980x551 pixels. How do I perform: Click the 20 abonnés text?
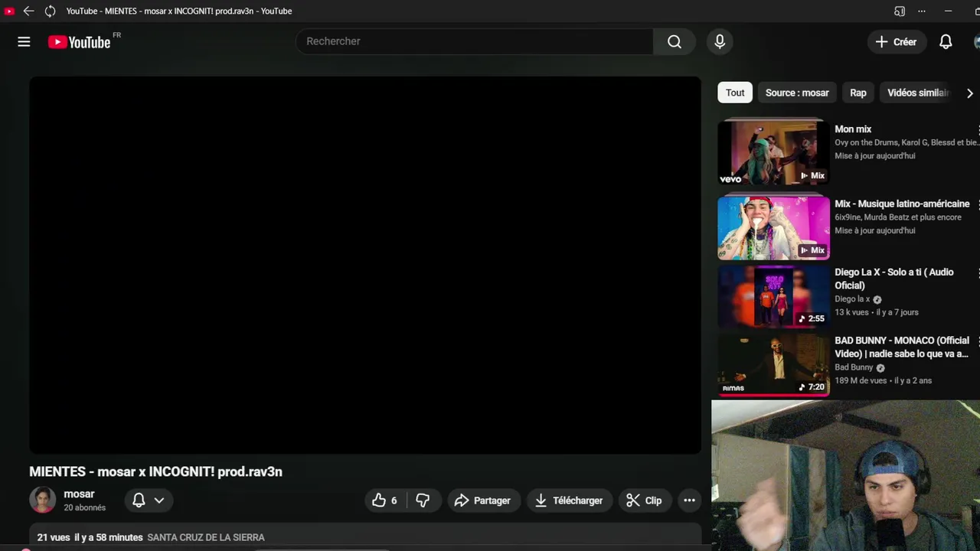pyautogui.click(x=84, y=507)
